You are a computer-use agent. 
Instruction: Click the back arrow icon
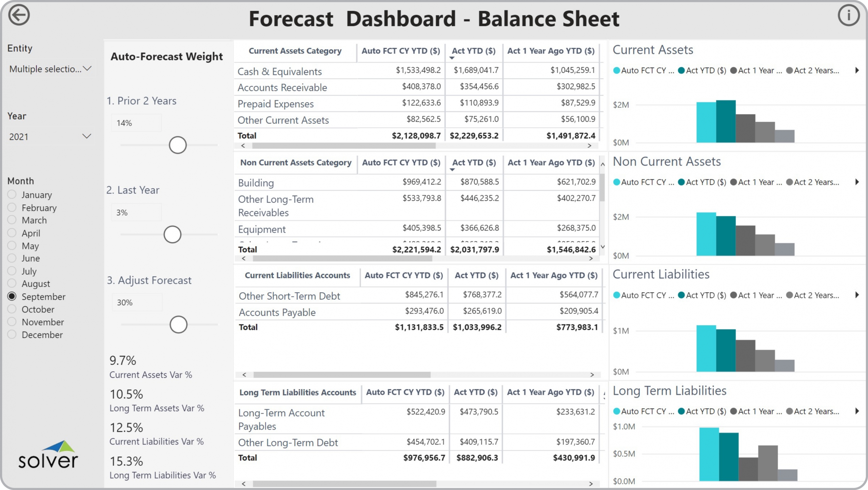(x=19, y=15)
